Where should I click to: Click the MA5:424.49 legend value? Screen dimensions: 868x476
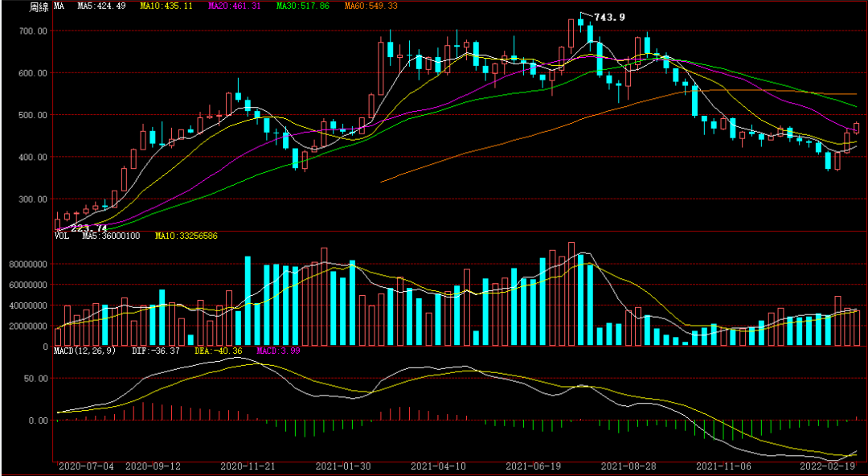[104, 6]
